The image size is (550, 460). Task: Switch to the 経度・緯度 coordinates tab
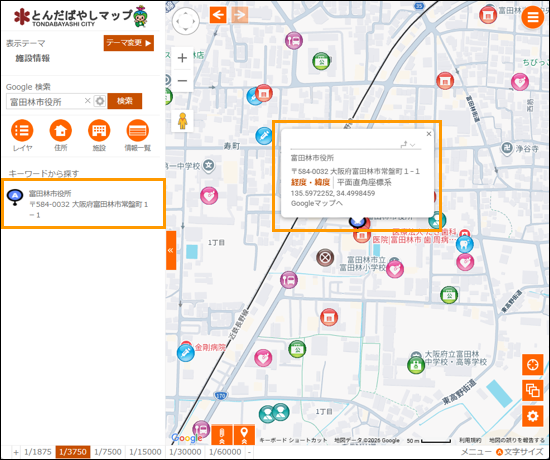point(310,182)
